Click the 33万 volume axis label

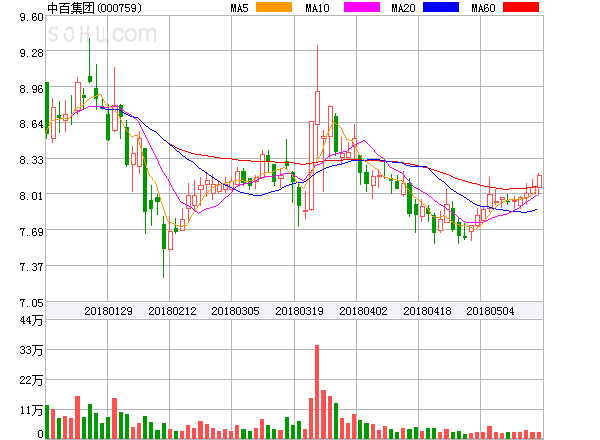pyautogui.click(x=31, y=350)
